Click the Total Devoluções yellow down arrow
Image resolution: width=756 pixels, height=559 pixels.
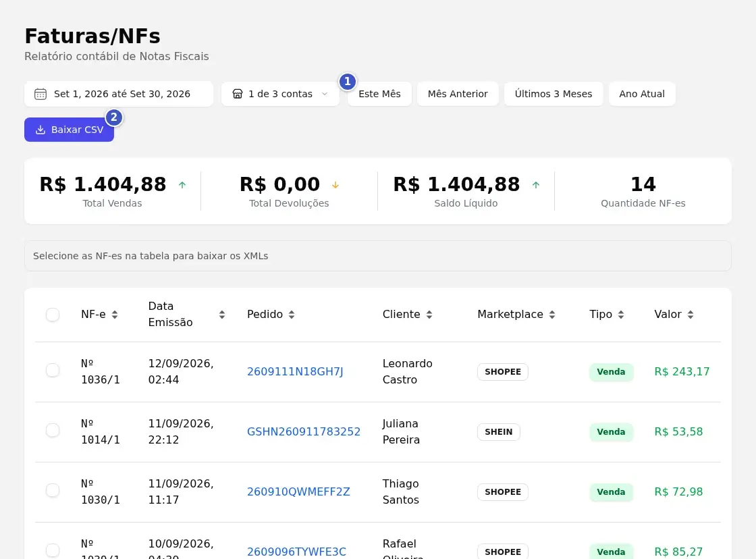[x=335, y=185]
